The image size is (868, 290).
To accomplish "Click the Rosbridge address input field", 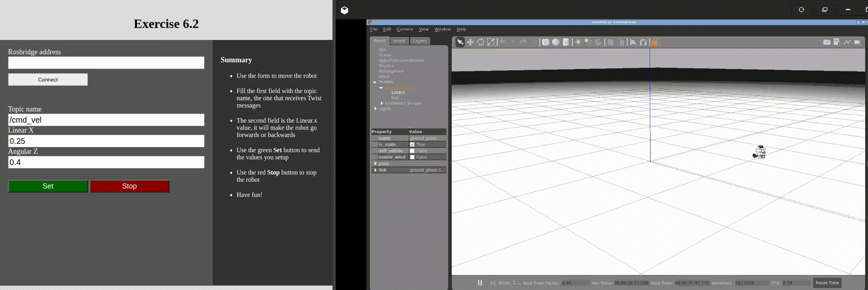I will (x=106, y=63).
